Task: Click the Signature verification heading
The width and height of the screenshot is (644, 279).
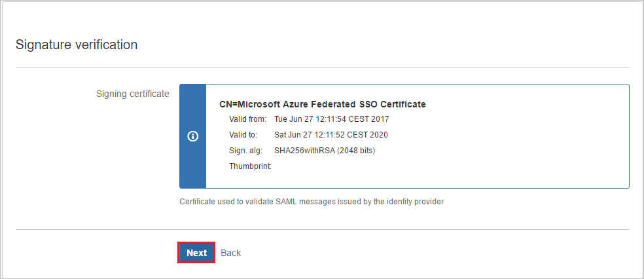Action: tap(77, 45)
